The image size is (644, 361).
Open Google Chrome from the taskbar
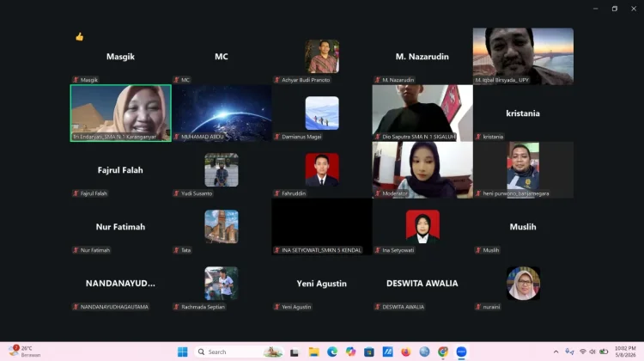(x=443, y=352)
